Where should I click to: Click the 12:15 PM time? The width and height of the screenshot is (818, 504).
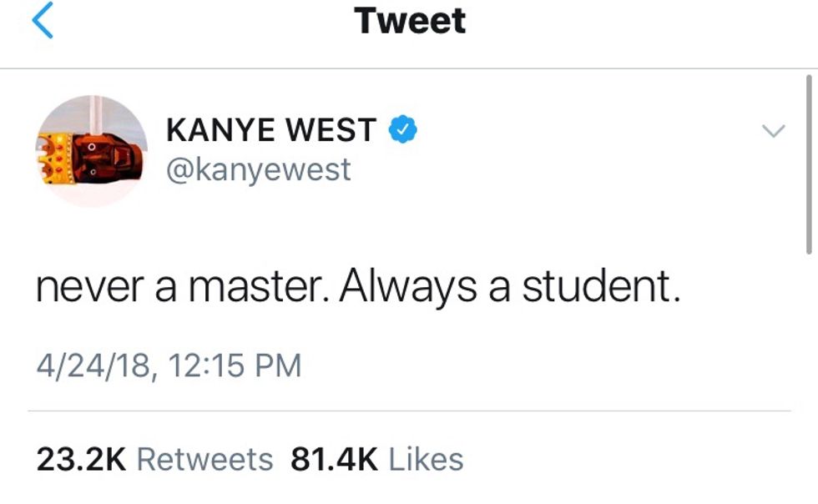[234, 365]
